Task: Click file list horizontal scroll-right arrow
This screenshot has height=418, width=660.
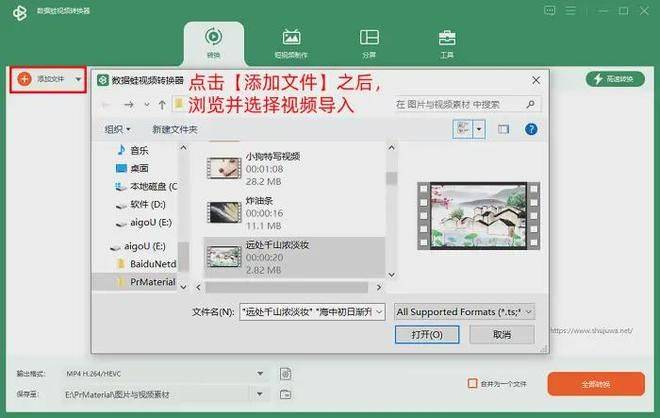Action: pyautogui.click(x=378, y=287)
